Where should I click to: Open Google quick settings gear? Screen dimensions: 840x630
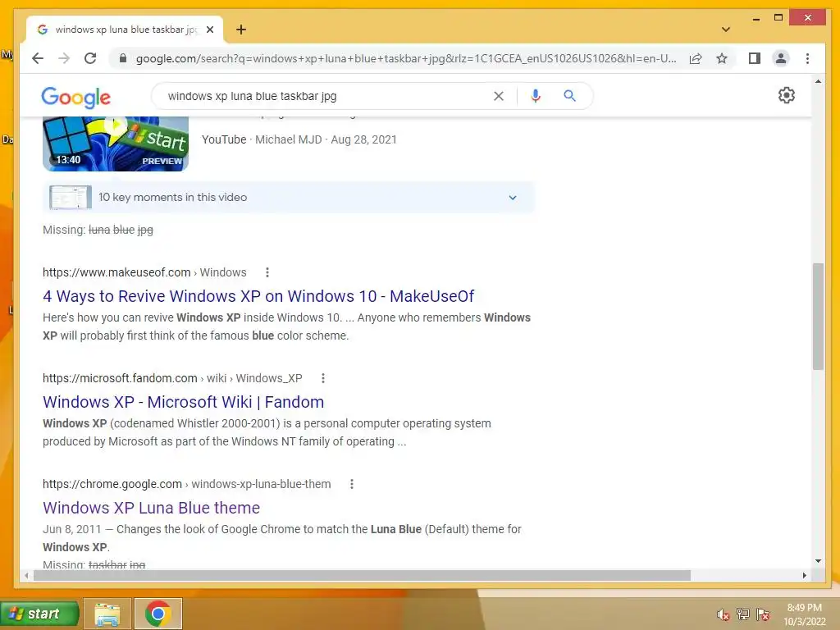coord(786,95)
